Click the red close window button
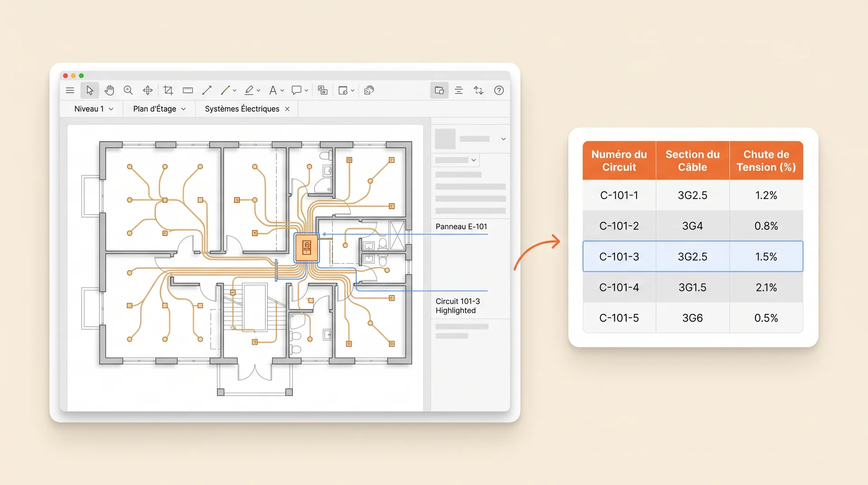868x485 pixels. (66, 76)
